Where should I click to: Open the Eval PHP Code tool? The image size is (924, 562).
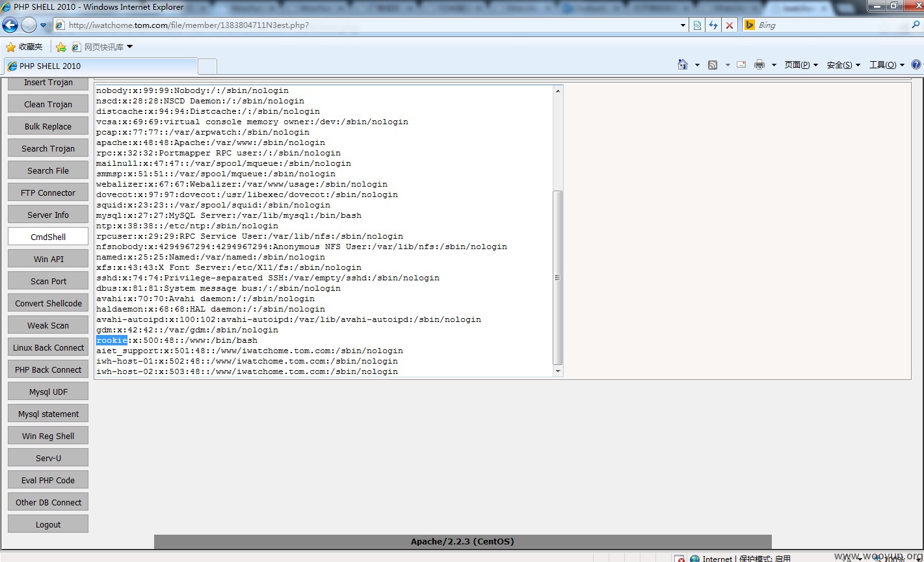coord(48,480)
